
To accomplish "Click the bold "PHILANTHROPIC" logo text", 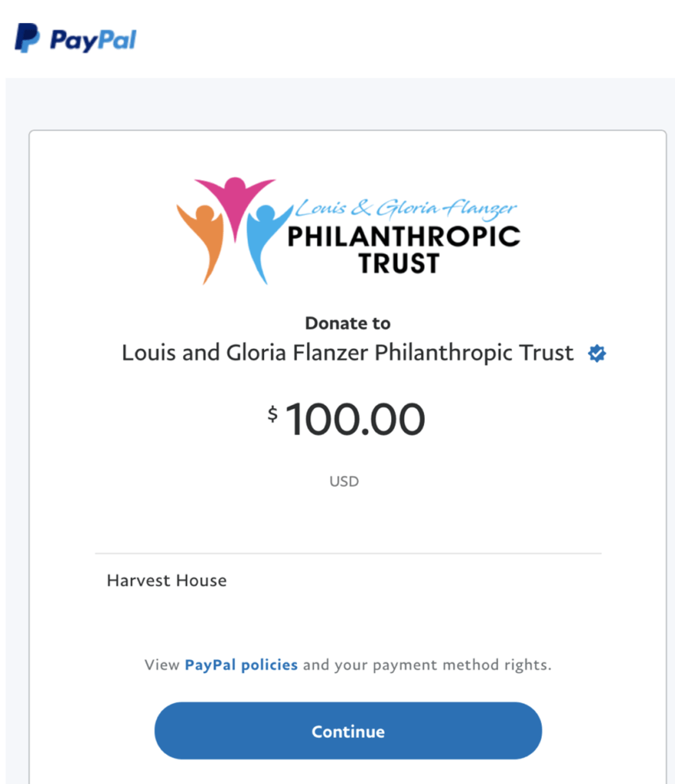I will tap(403, 236).
